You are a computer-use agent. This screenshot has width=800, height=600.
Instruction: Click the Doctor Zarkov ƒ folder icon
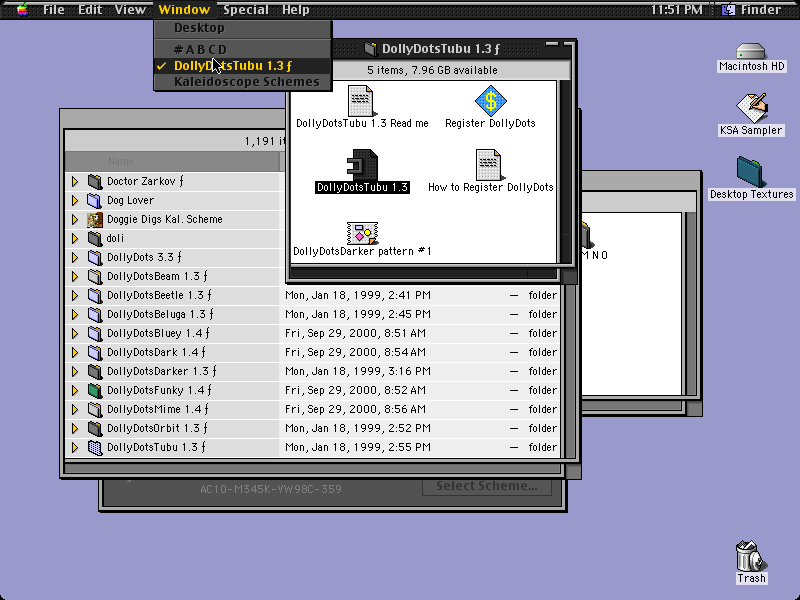tap(95, 181)
